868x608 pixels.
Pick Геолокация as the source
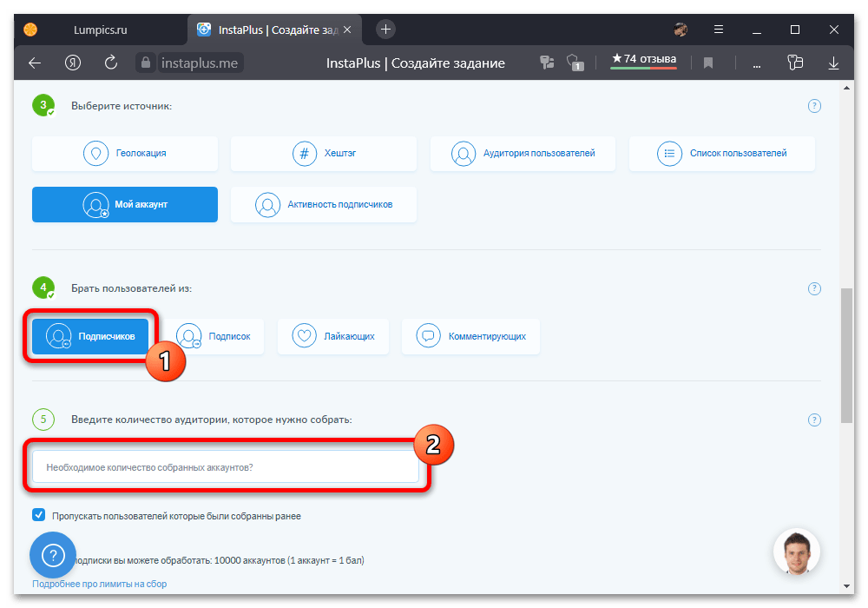click(x=125, y=154)
